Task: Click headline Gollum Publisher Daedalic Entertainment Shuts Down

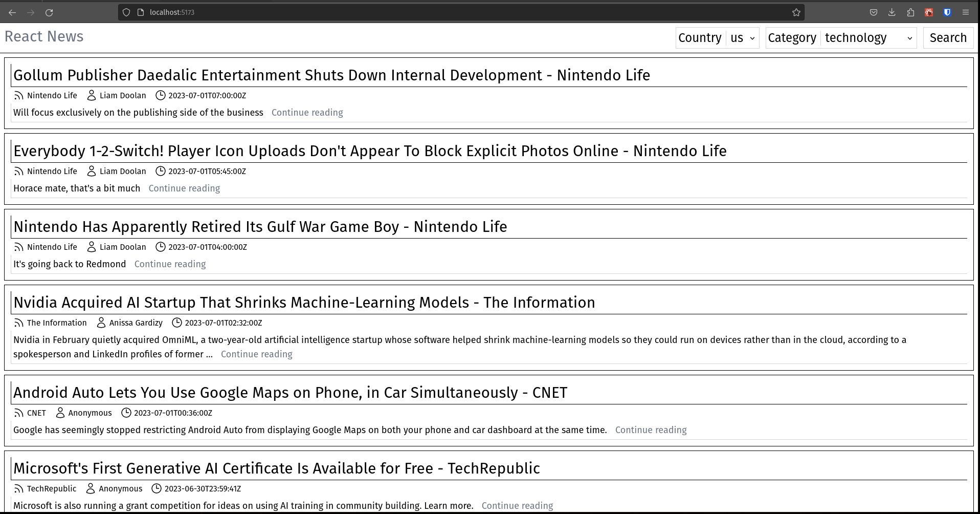Action: coord(331,75)
